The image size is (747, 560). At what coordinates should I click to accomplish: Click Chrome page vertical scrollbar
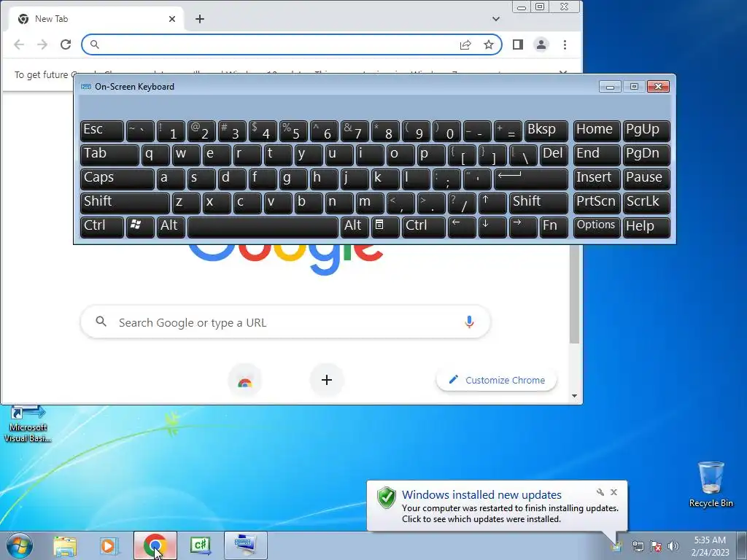point(575,295)
